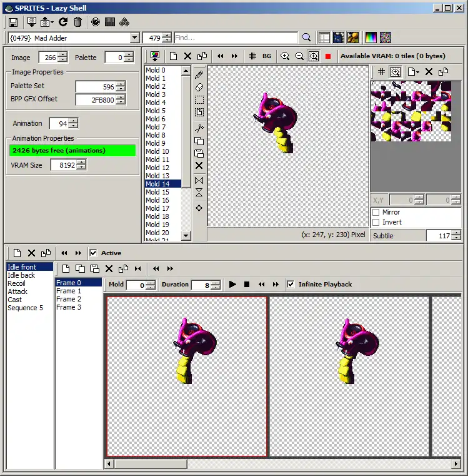
Task: Select the Idle back sequence
Action: 30,275
